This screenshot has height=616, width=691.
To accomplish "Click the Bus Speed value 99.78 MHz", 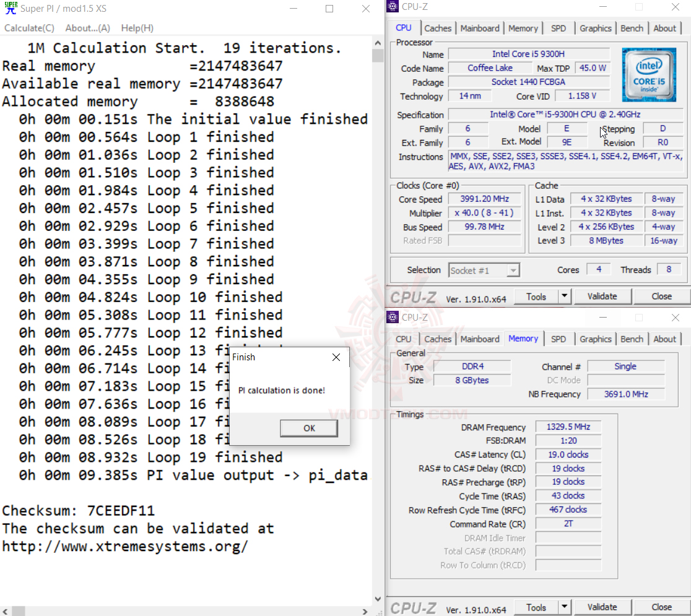I will pos(484,227).
